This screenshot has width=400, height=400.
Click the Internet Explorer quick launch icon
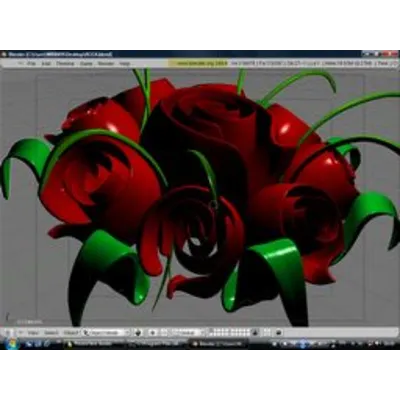click(x=47, y=344)
